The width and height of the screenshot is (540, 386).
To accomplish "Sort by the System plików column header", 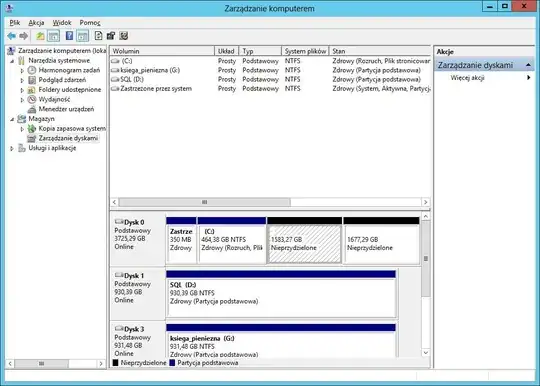I will tap(305, 51).
